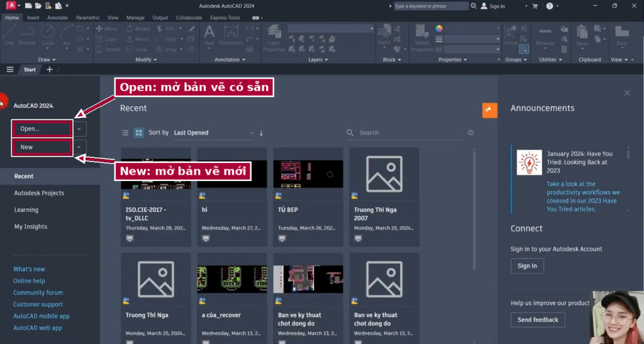The image size is (644, 344).
Task: Expand the Draw panel
Action: click(47, 60)
